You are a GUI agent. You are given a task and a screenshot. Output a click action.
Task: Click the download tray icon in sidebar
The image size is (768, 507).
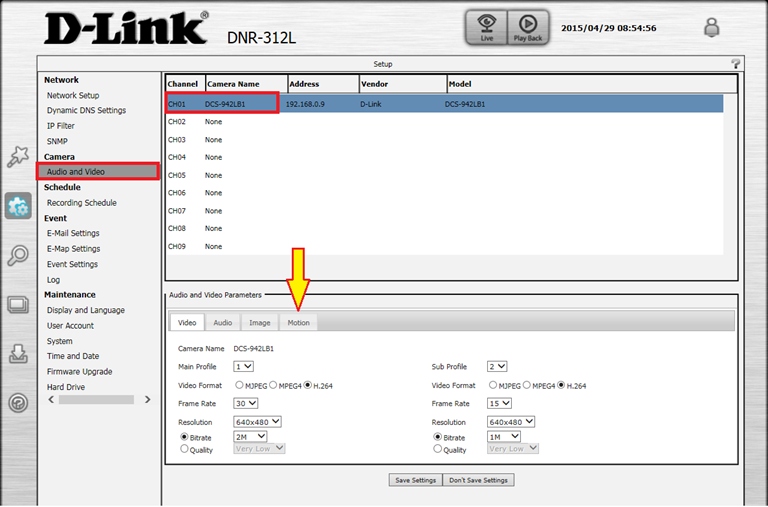[18, 353]
